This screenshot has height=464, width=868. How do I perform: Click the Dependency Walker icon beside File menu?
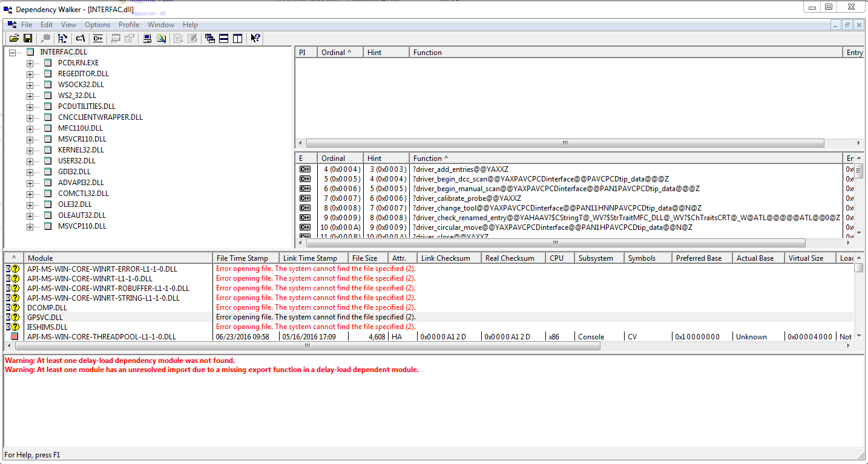point(12,25)
